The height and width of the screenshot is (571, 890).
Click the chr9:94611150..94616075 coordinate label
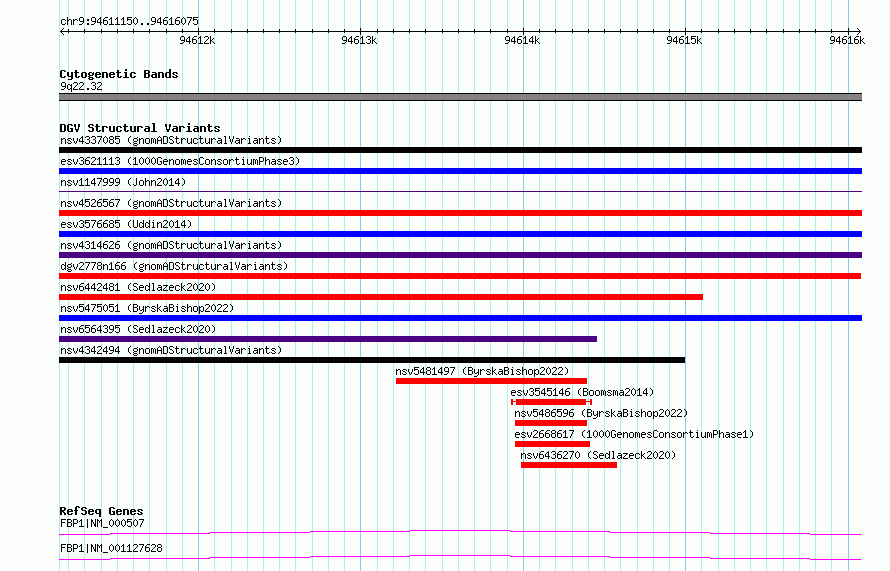click(x=129, y=21)
